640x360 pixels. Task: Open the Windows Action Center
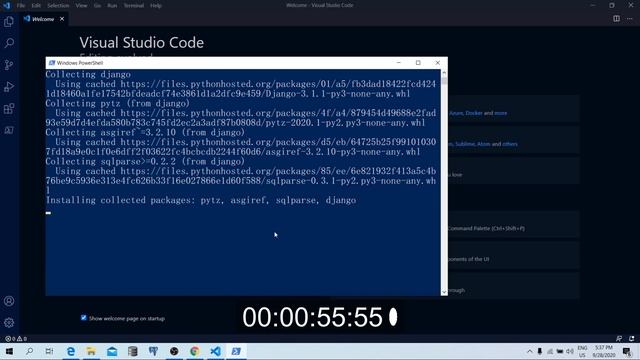(x=627, y=351)
